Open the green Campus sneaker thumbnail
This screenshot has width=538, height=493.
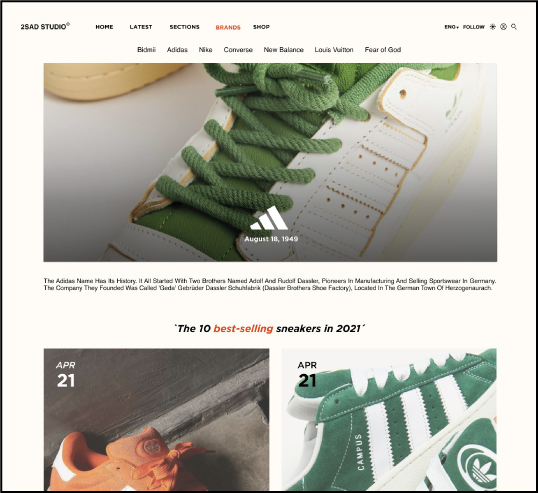pos(389,420)
